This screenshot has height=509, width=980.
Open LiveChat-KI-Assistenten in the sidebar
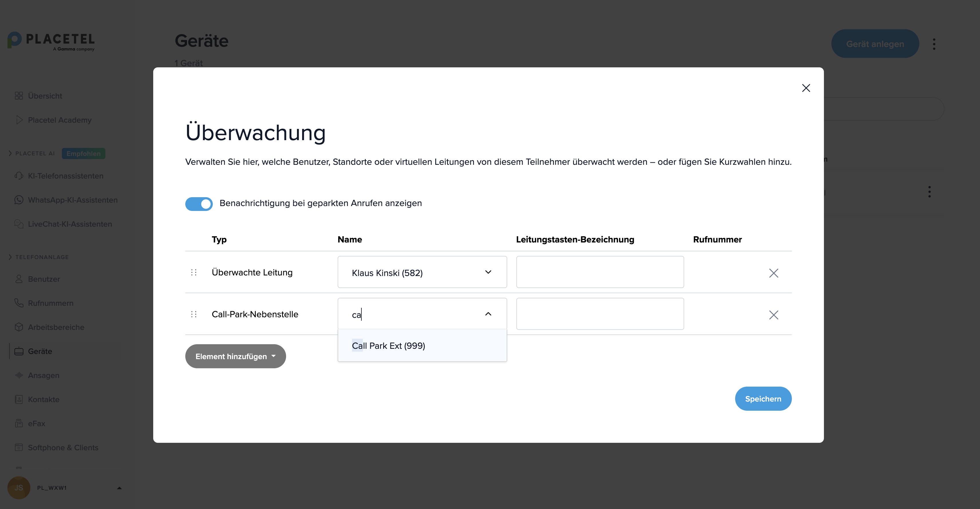(x=70, y=224)
